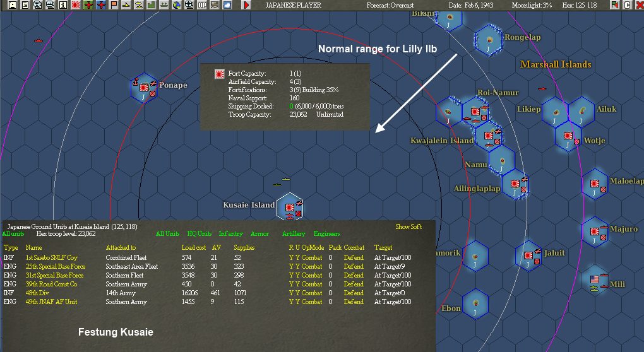Select the Majuro base hex

click(595, 232)
